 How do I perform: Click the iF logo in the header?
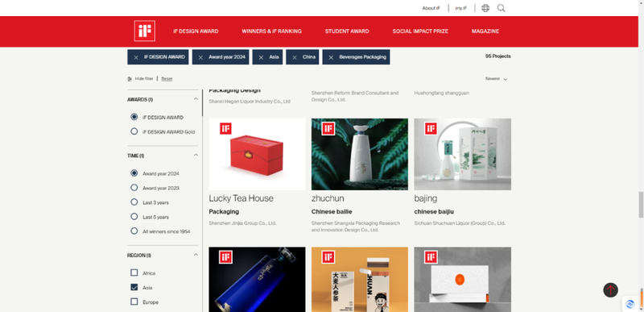click(145, 31)
